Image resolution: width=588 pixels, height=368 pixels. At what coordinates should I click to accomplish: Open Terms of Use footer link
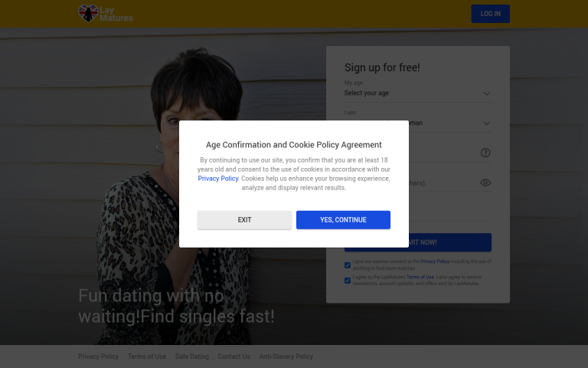pos(147,356)
